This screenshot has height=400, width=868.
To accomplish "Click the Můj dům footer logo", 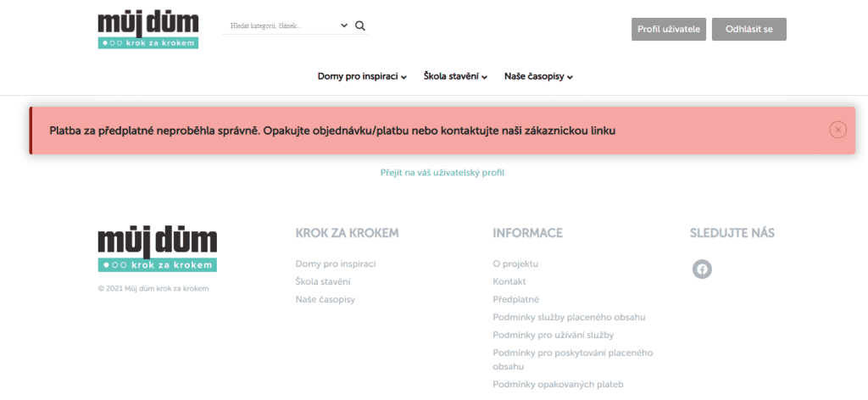I will 158,250.
